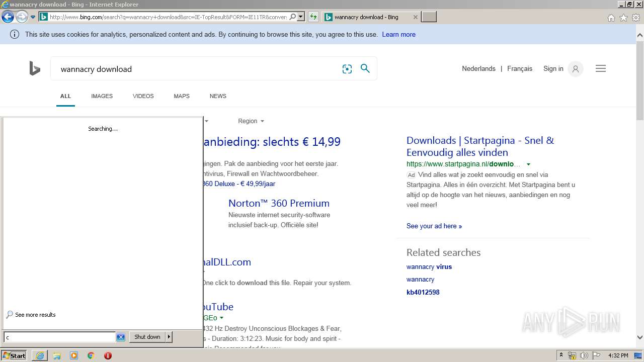Image resolution: width=644 pixels, height=362 pixels.
Task: Click the IE Forward navigation button
Action: 22,17
